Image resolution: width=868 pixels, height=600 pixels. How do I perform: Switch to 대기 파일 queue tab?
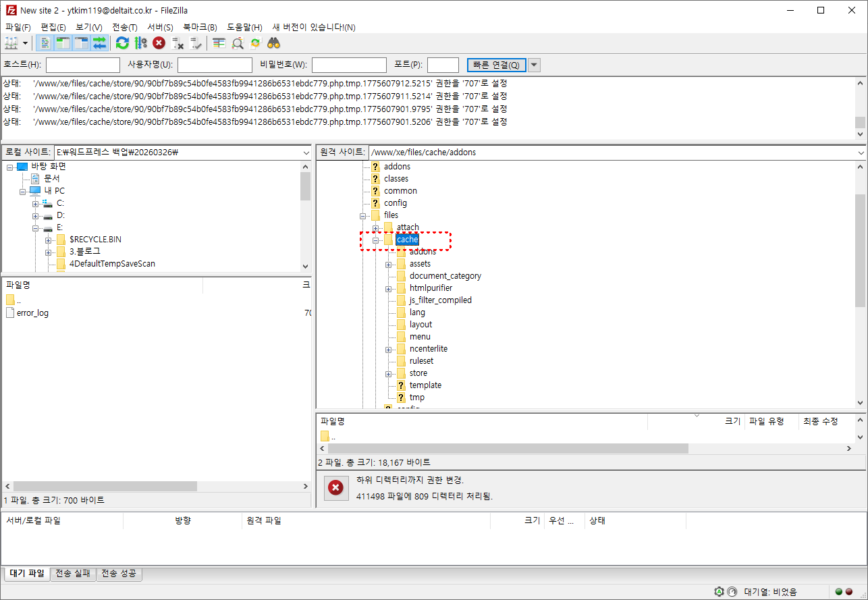pyautogui.click(x=27, y=574)
